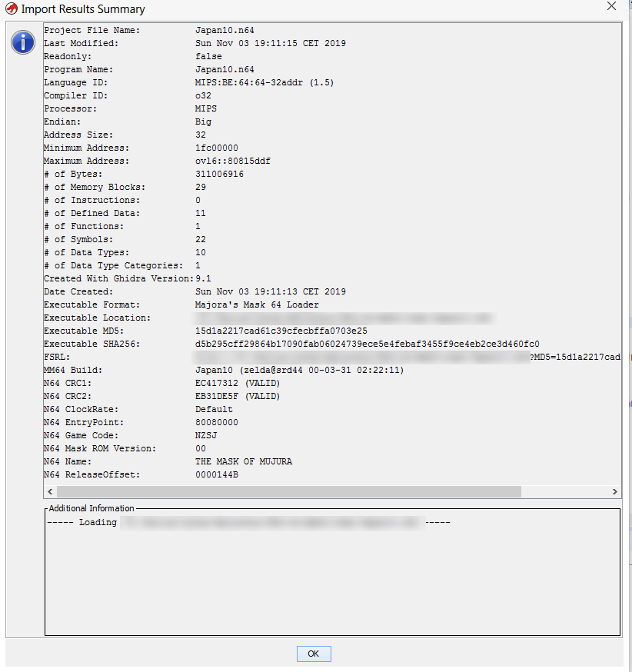
Task: Click the OK button
Action: tap(314, 654)
